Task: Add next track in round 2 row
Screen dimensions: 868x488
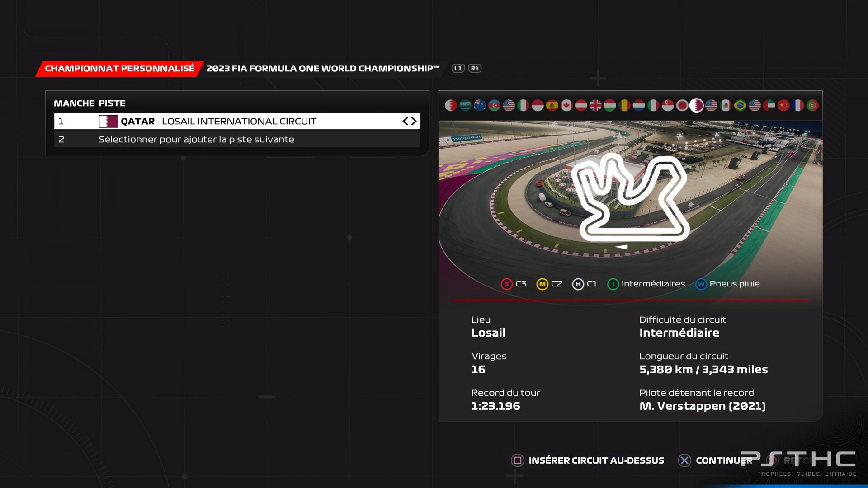Action: coord(237,140)
